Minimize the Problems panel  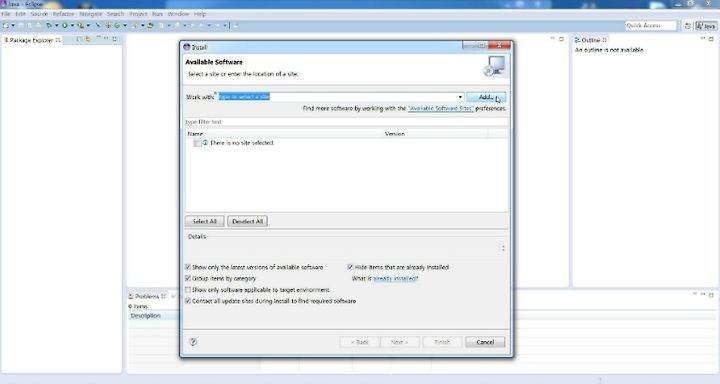pyautogui.click(x=703, y=294)
